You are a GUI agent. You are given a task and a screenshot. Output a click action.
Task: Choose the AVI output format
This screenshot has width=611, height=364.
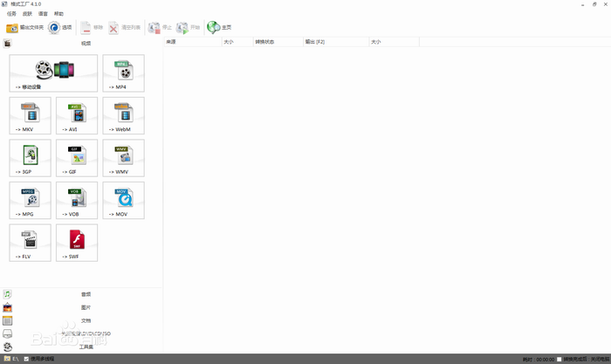[x=77, y=115]
